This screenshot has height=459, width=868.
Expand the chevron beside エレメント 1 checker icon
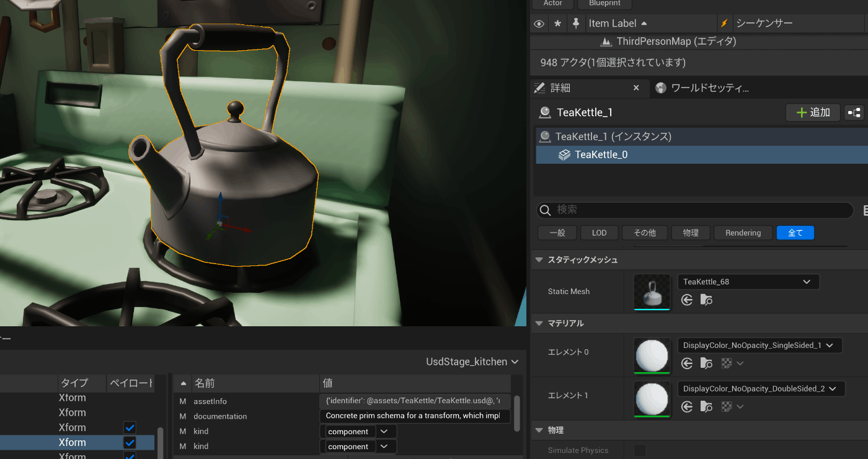pos(740,407)
